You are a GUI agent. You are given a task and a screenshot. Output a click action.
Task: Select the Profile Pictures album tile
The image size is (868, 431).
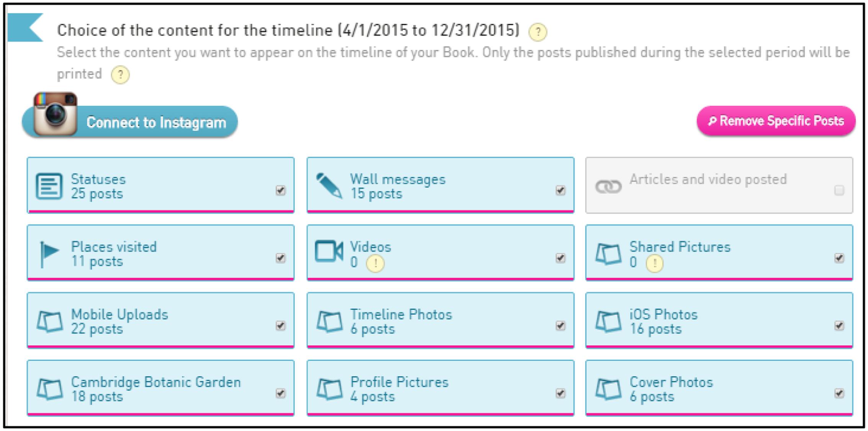pos(440,388)
